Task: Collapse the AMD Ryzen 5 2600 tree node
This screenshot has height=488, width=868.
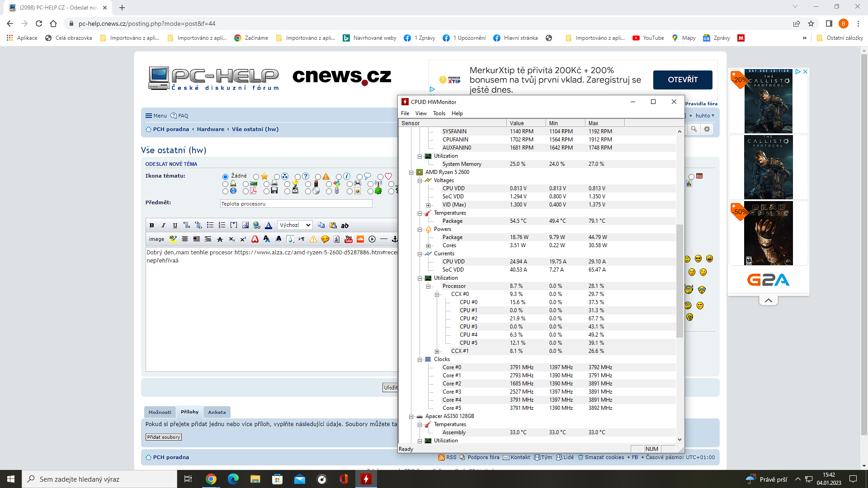Action: [x=411, y=172]
